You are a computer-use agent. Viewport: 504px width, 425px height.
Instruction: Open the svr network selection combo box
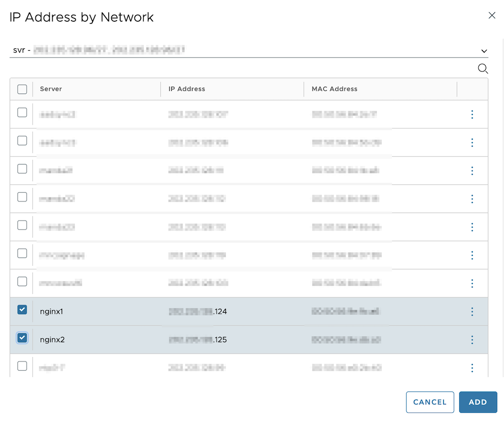(x=249, y=50)
